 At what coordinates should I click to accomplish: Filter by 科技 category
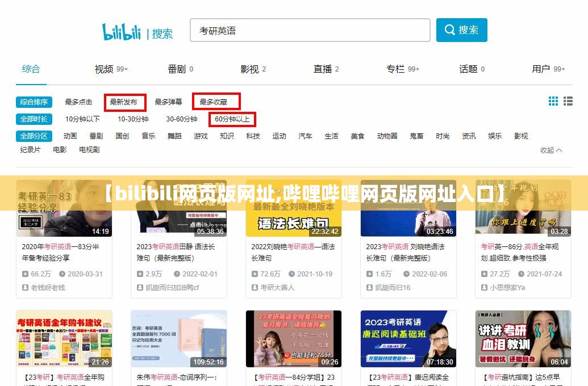click(253, 136)
